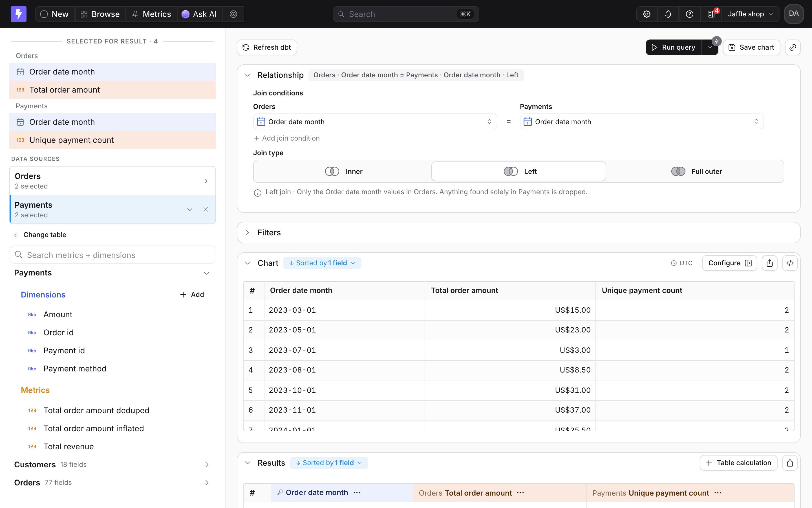The width and height of the screenshot is (812, 508).
Task: Go to Metrics
Action: (x=151, y=14)
